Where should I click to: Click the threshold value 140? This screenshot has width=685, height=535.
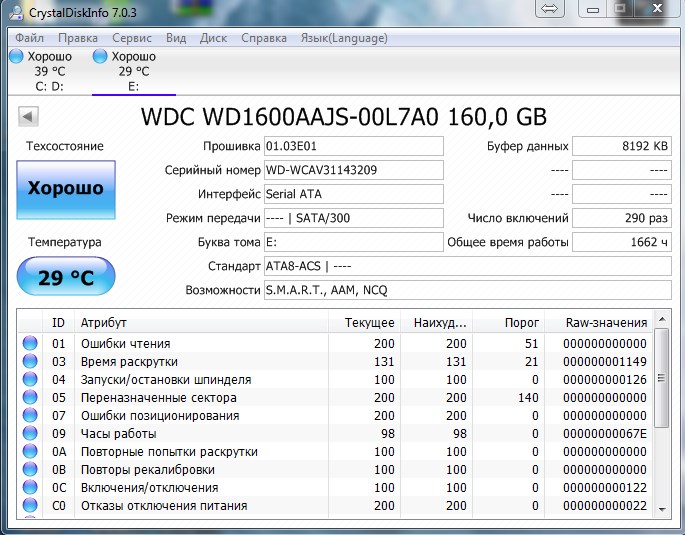(528, 398)
